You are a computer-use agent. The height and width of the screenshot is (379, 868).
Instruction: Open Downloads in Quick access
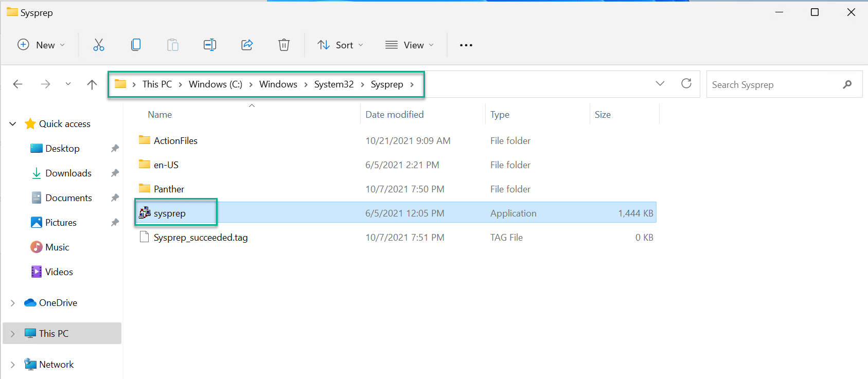point(68,173)
